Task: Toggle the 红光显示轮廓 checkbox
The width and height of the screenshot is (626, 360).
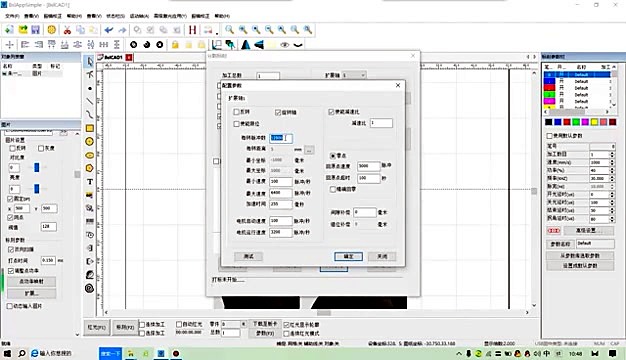Action: 286,325
